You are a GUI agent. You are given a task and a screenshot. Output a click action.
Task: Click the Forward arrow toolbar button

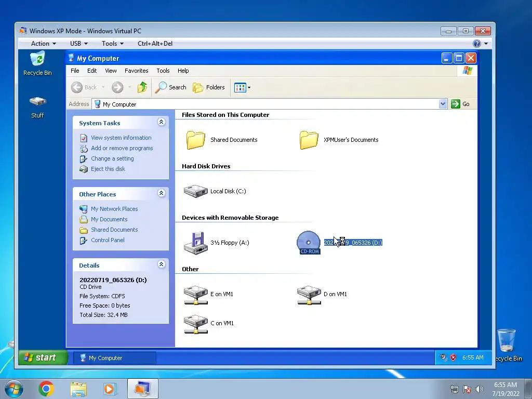[x=117, y=87]
